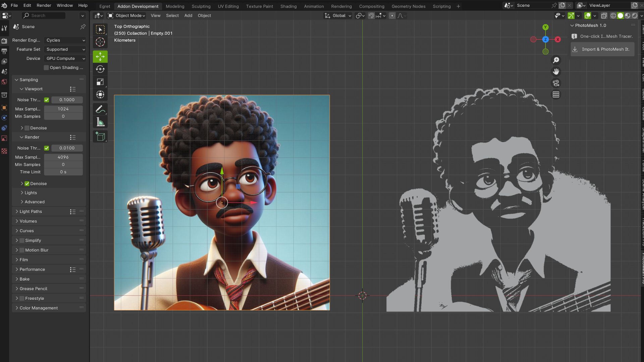Click the Add Cube tool icon
The width and height of the screenshot is (644, 362).
(100, 136)
